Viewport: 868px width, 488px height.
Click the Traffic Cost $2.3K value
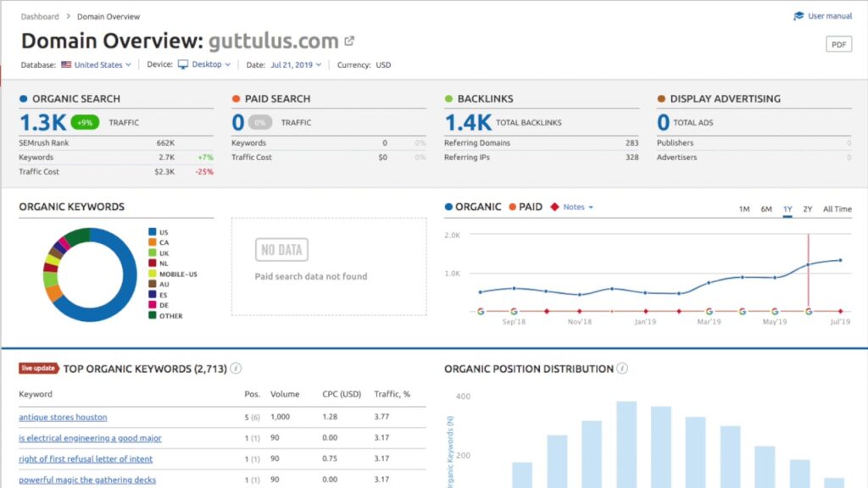[164, 171]
